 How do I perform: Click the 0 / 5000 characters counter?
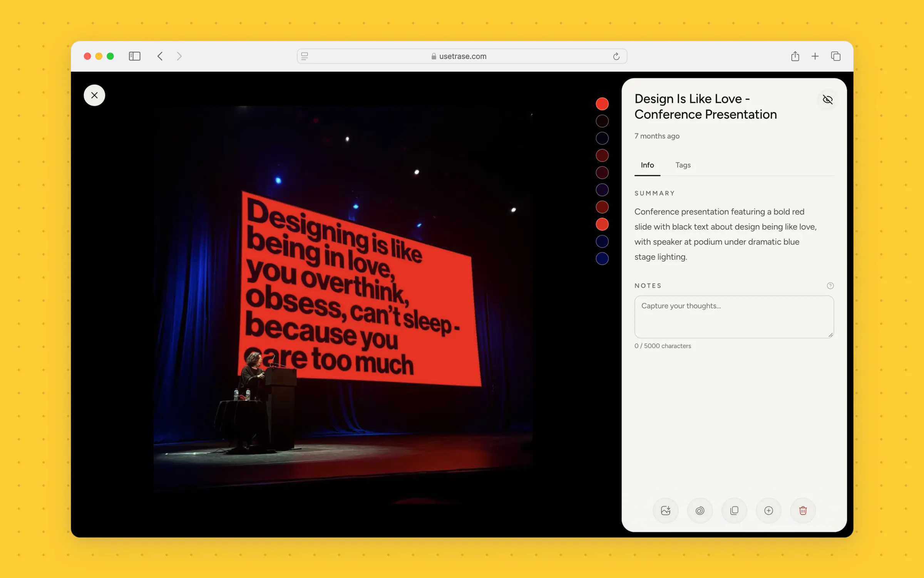[663, 346]
